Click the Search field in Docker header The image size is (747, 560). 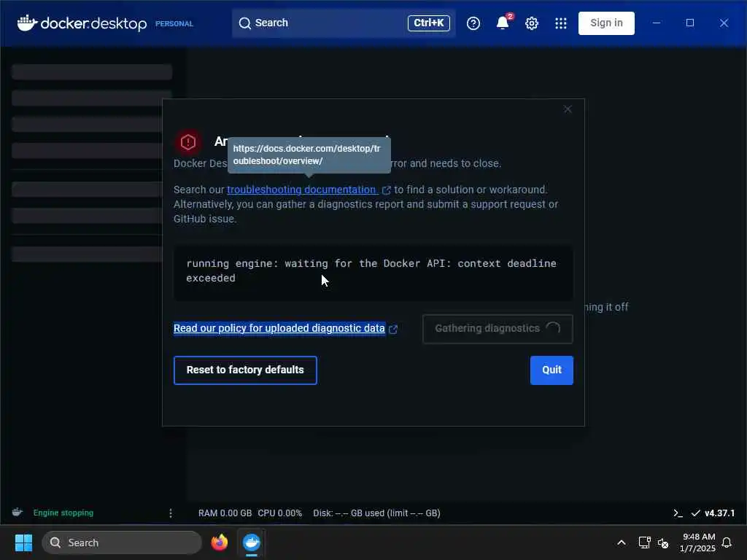pos(344,23)
